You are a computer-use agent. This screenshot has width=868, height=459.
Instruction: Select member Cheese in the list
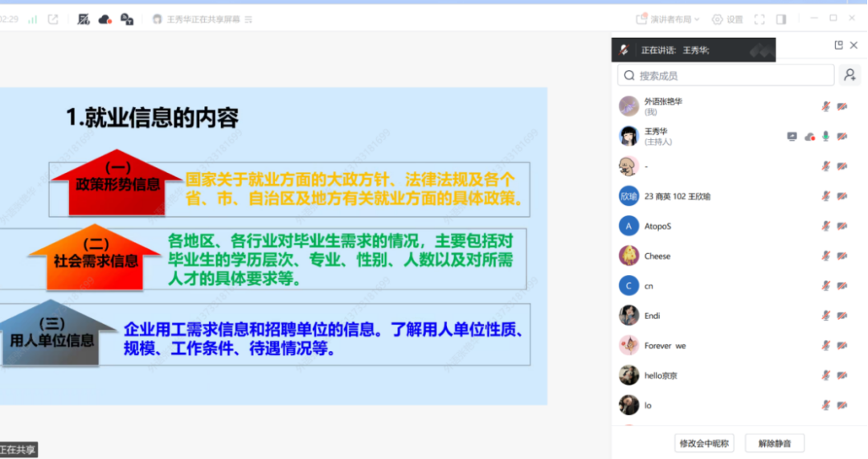657,256
